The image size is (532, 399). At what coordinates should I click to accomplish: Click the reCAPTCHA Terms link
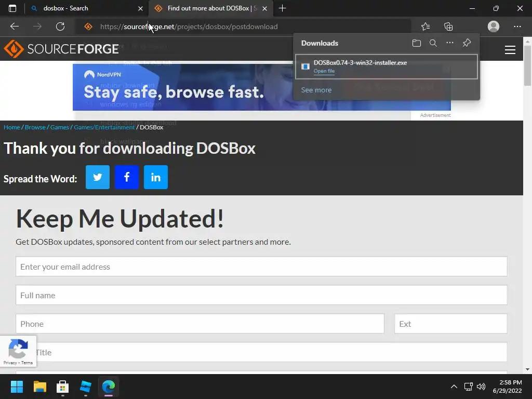point(27,363)
